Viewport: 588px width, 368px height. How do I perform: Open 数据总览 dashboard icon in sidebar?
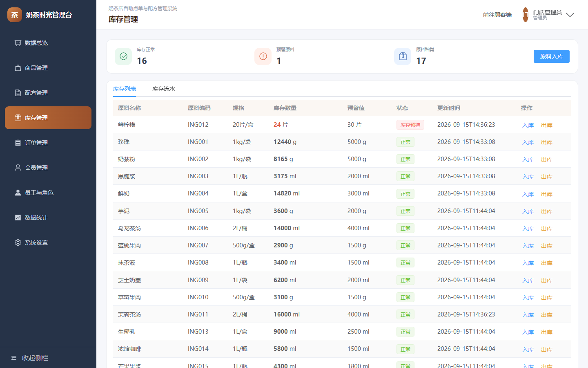coord(18,43)
